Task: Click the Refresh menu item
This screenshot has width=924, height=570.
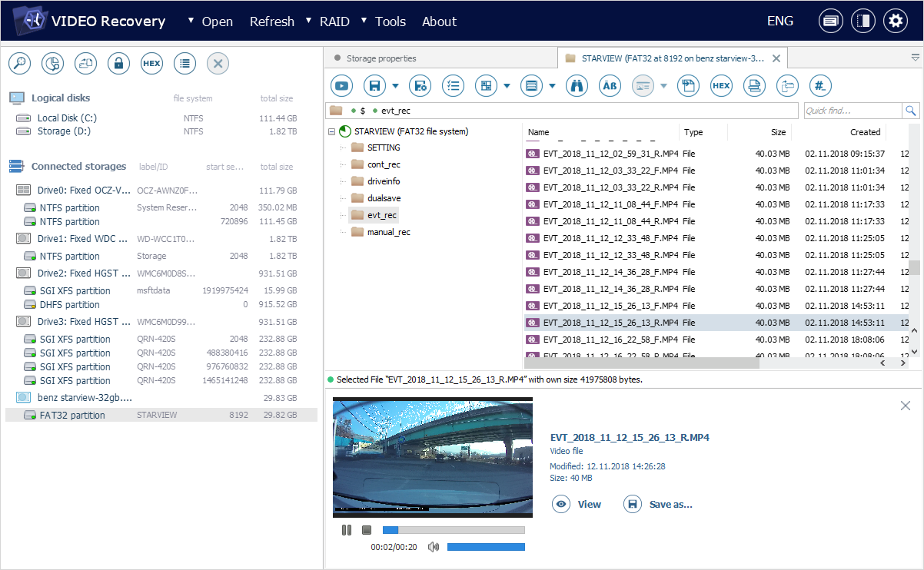Action: (x=272, y=22)
